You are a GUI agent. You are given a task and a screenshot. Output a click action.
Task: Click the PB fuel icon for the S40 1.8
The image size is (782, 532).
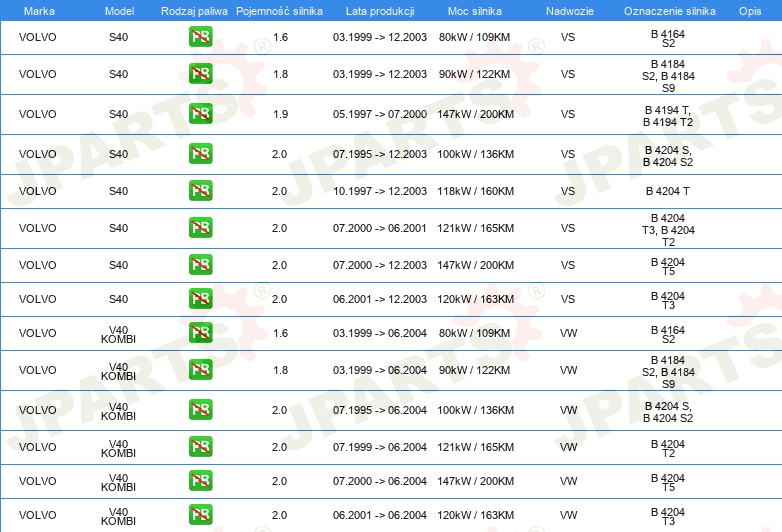[x=201, y=75]
